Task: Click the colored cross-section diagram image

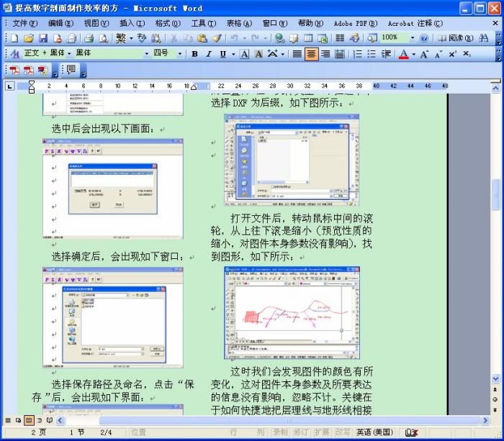Action: [292, 312]
